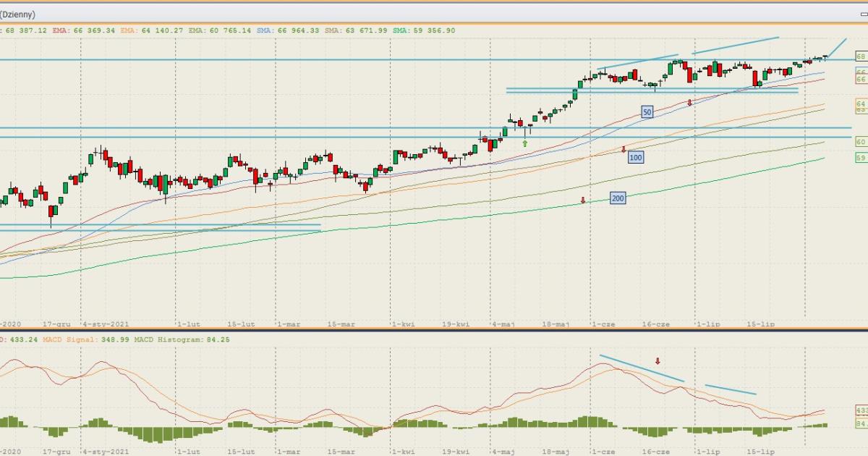868x456 pixels.
Task: Click the red down arrow in the MACD panel
Action: [x=658, y=360]
